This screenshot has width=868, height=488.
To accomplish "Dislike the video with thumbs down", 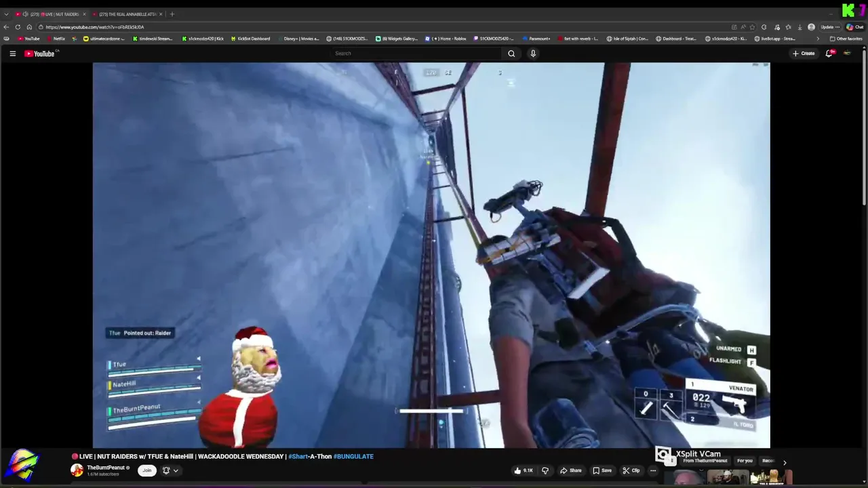I will 545,470.
